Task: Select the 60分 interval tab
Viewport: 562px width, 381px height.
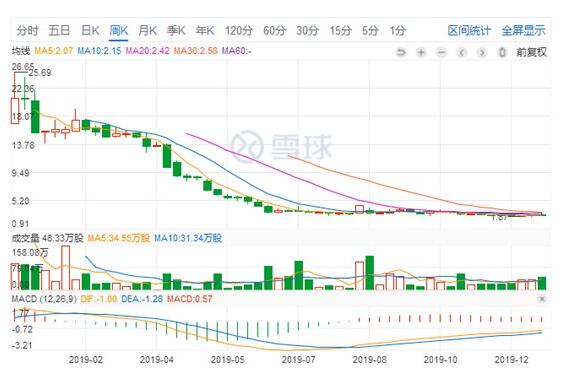Action: pyautogui.click(x=274, y=31)
